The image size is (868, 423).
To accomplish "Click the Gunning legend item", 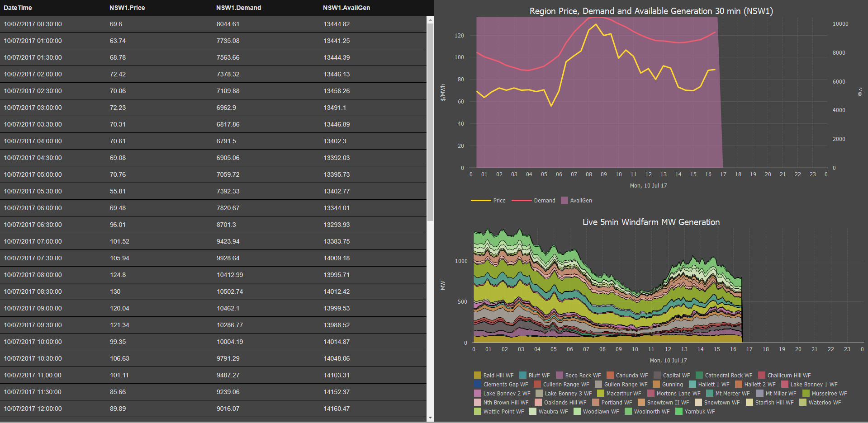I will [x=668, y=385].
